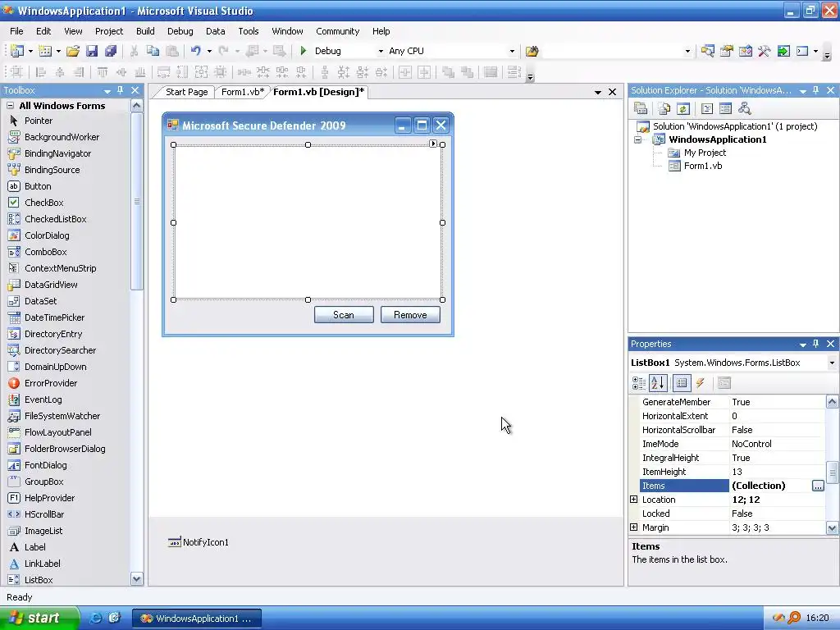The image size is (840, 630).
Task: Click ListBox smart tag arrow on form
Action: click(433, 144)
